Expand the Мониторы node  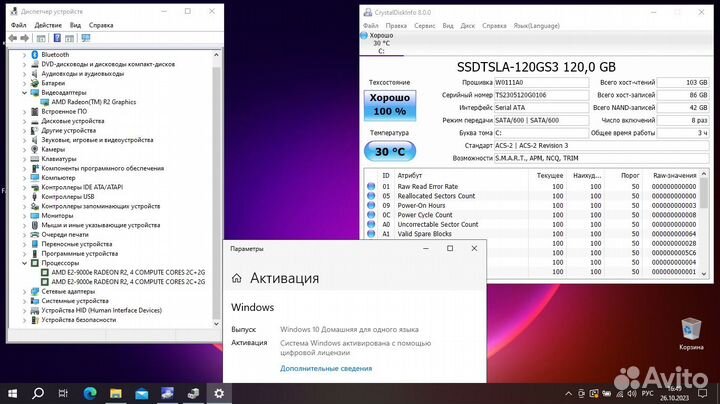coord(24,215)
